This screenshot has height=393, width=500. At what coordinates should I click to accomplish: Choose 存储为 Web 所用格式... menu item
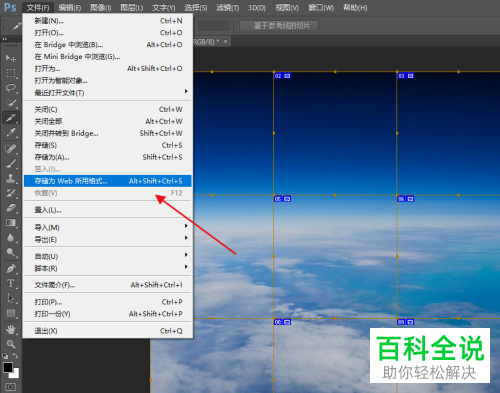[108, 181]
